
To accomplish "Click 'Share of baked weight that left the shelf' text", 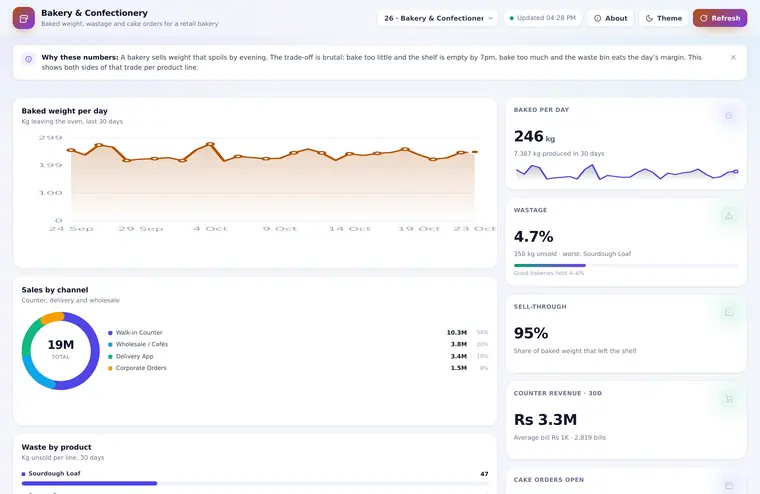I will coord(575,351).
